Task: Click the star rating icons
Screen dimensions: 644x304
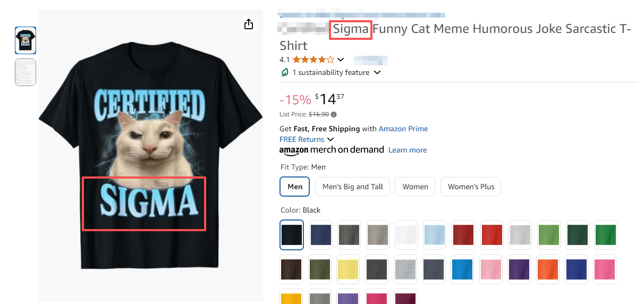Action: coord(313,60)
